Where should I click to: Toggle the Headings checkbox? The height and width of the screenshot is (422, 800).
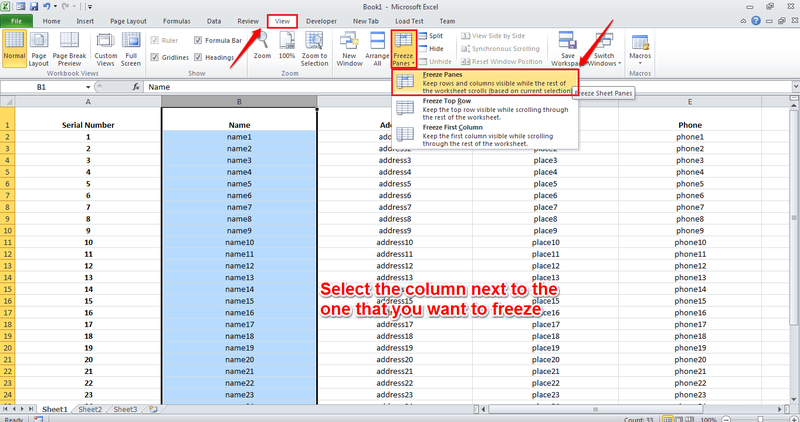(x=198, y=57)
